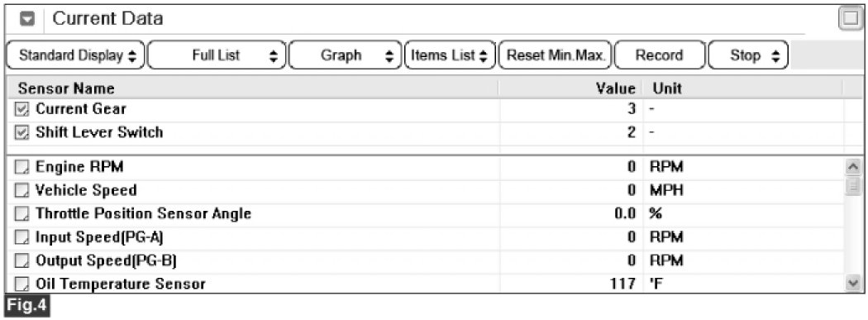Tick the Throttle Position Sensor Angle box
Viewport: 868px width, 320px height.
point(21,213)
